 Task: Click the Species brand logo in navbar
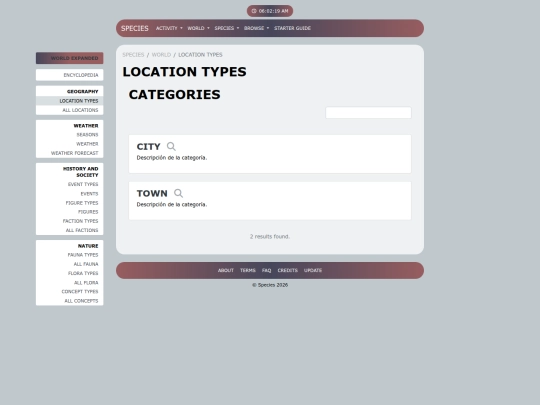coord(135,28)
